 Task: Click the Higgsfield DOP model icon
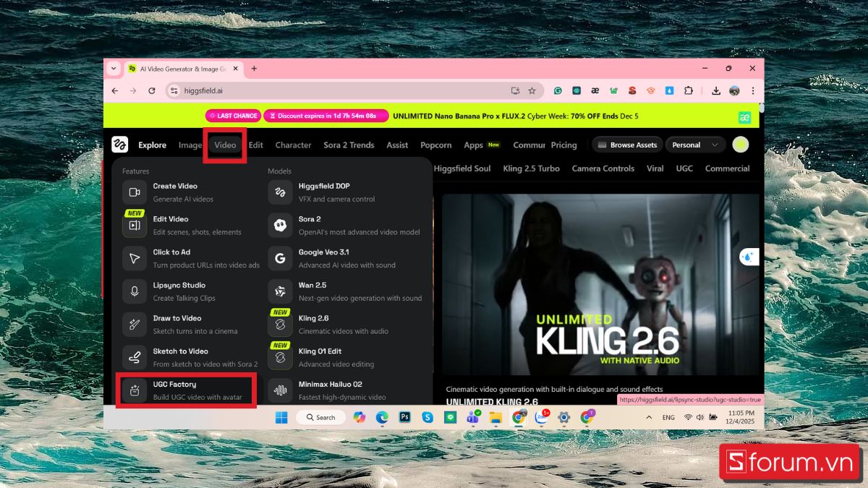(280, 192)
